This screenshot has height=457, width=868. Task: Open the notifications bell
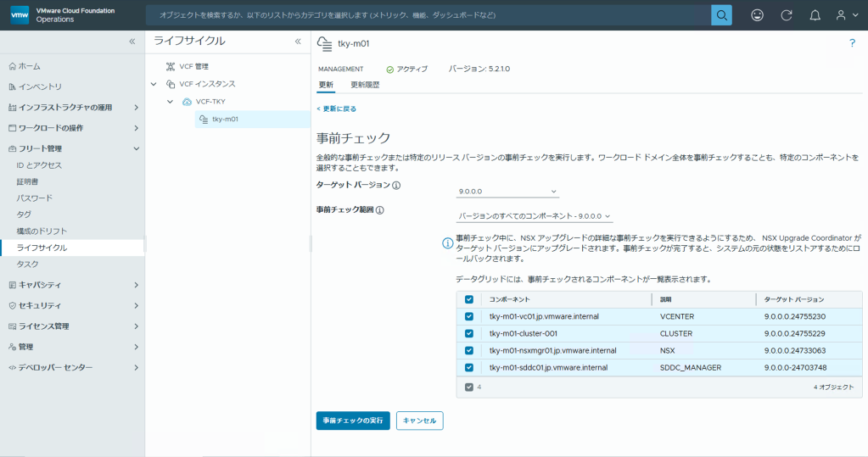(815, 15)
